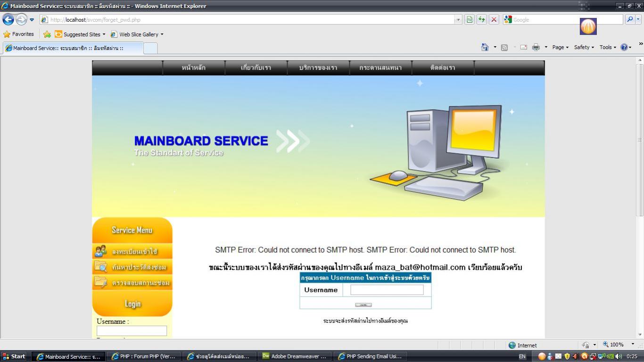644x362 pixels.
Task: Expand the Print options dropdown arrow
Action: point(546,47)
